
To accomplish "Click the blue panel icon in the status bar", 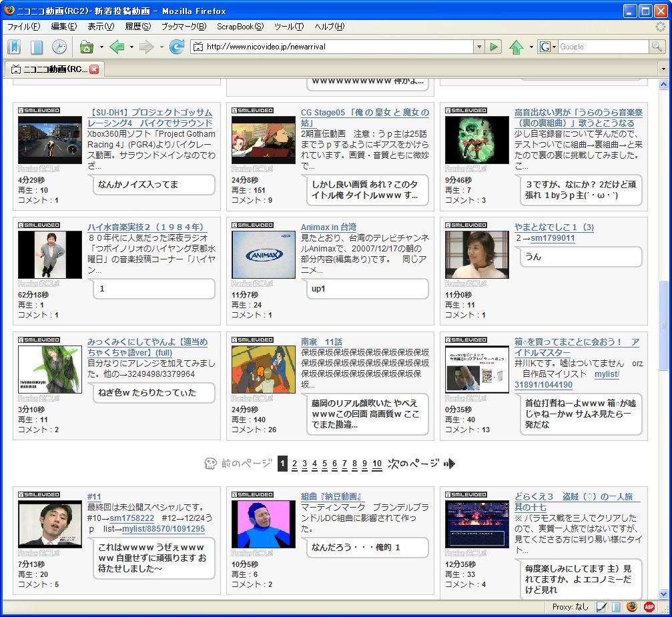I will [617, 607].
